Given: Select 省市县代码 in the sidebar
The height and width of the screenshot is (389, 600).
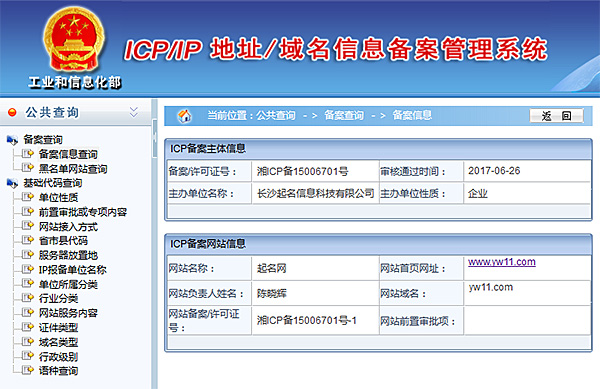Looking at the screenshot, I should (63, 241).
